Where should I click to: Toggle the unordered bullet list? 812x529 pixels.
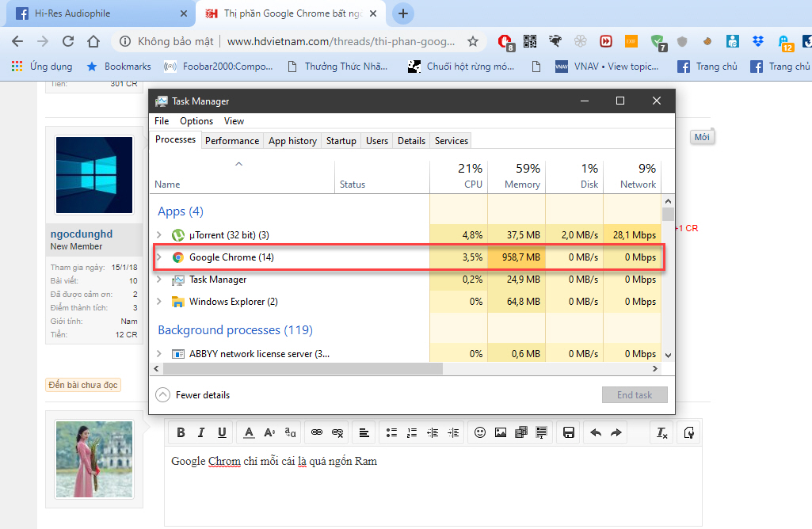point(391,432)
